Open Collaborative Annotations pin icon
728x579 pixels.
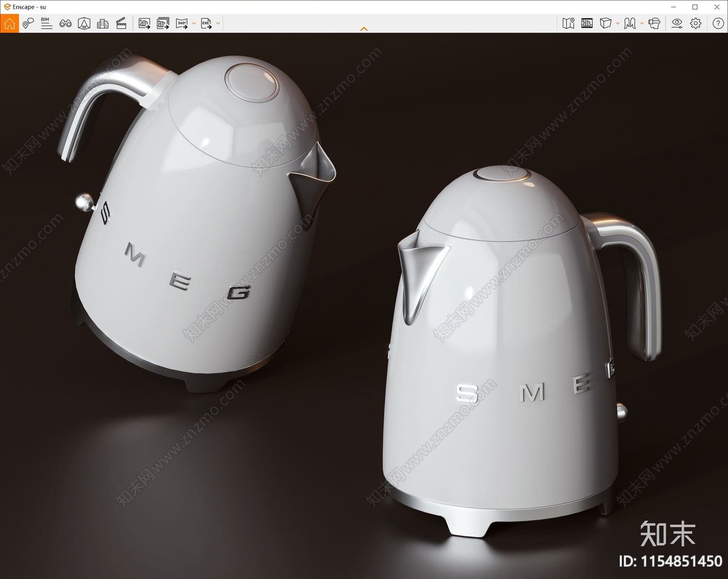[x=28, y=23]
